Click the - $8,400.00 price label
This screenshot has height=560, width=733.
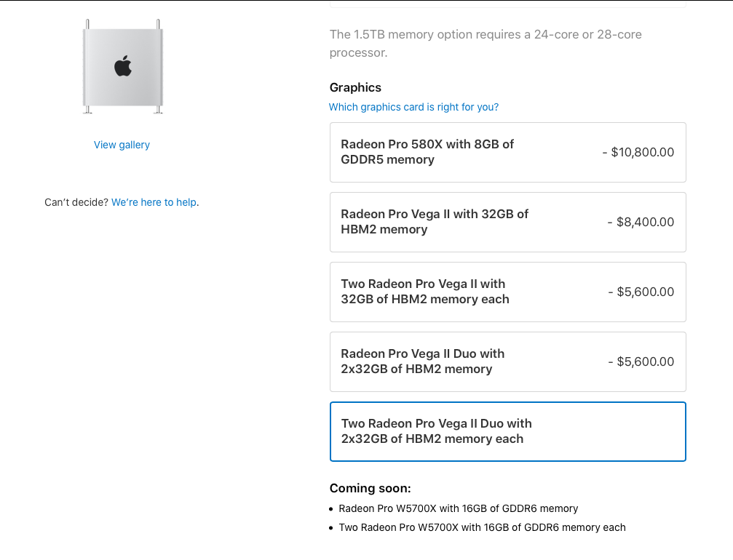tap(641, 222)
